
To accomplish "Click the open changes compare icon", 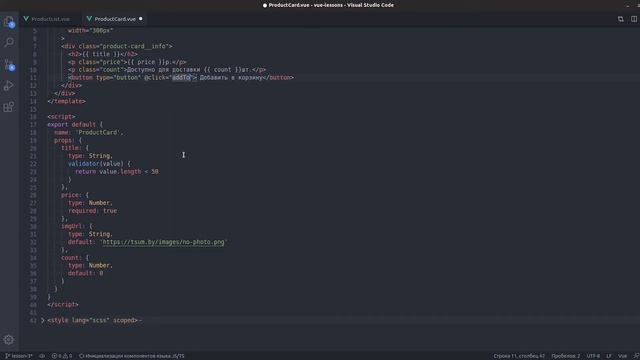I will (620, 19).
